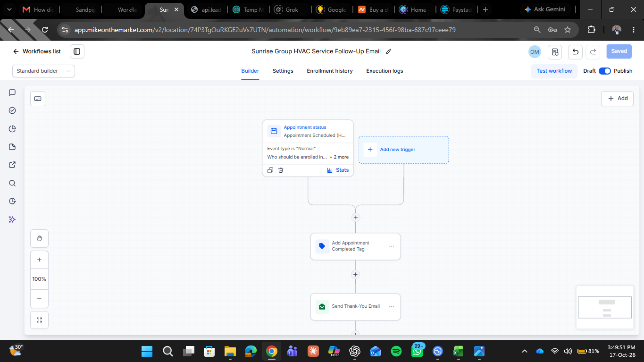Open options menu on Add Appointment Completed Tag

pos(392,246)
